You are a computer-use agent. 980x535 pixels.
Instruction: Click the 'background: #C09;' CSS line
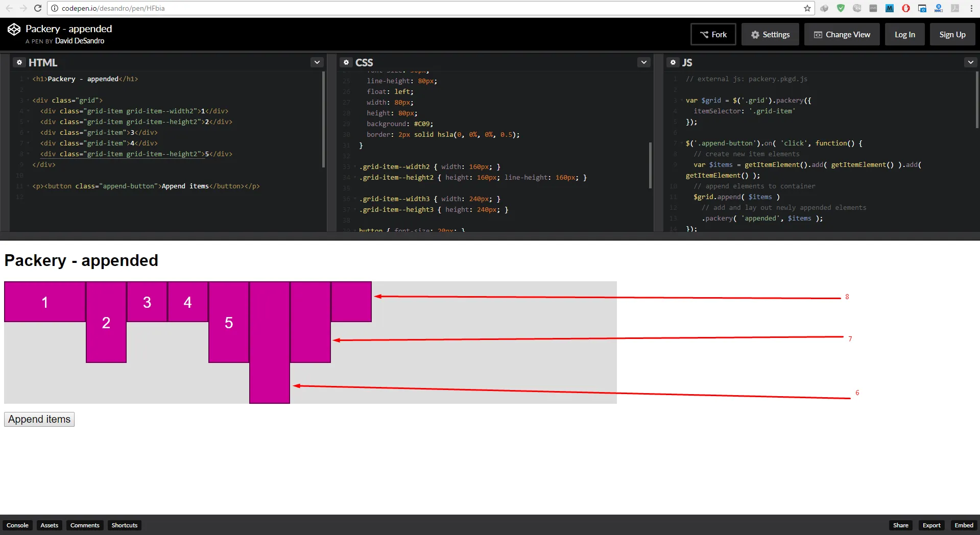tap(400, 124)
